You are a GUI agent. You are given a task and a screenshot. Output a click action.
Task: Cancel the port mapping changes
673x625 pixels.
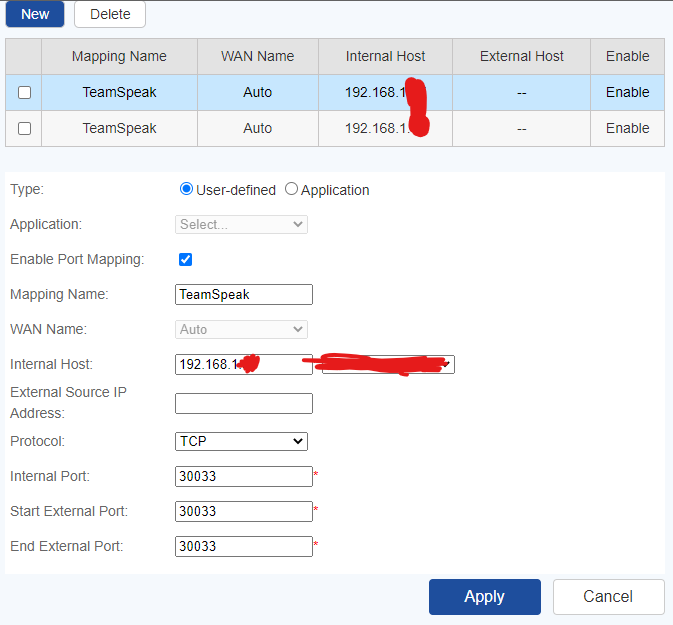point(608,597)
